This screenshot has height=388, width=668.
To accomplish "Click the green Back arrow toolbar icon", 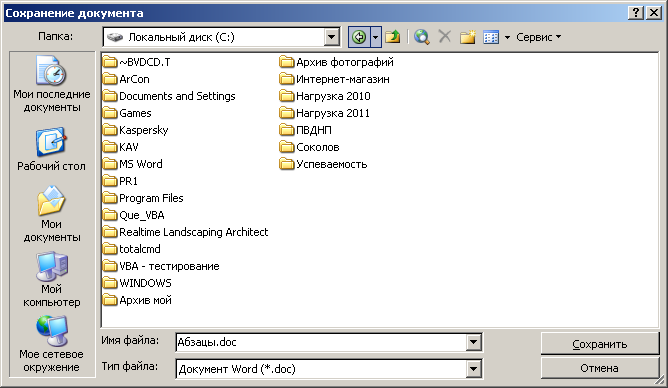I will point(359,37).
